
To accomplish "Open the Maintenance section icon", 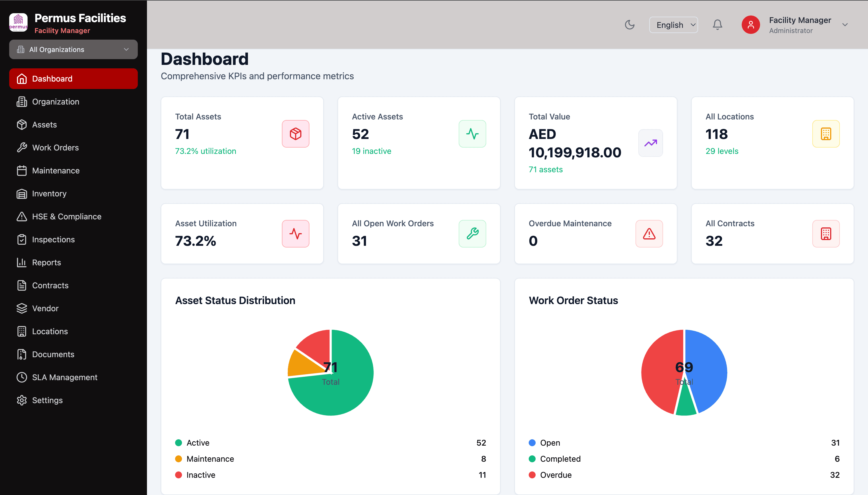I will click(22, 170).
